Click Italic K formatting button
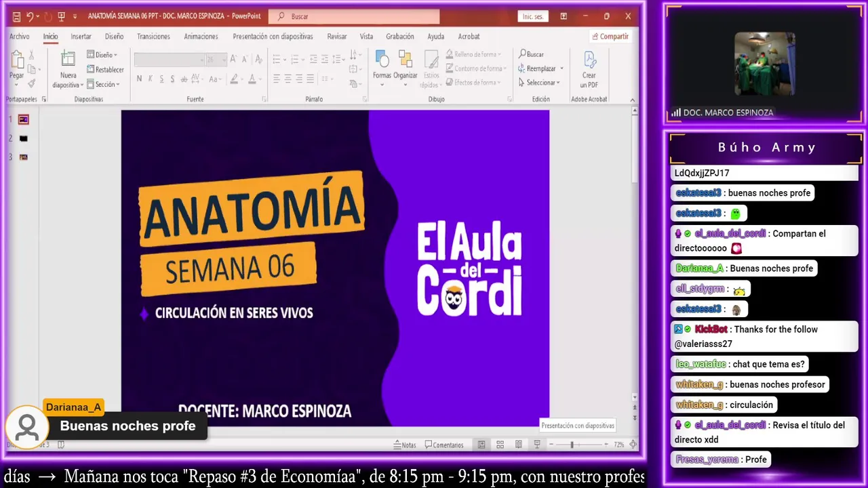Viewport: 868px width, 488px height. 151,79
